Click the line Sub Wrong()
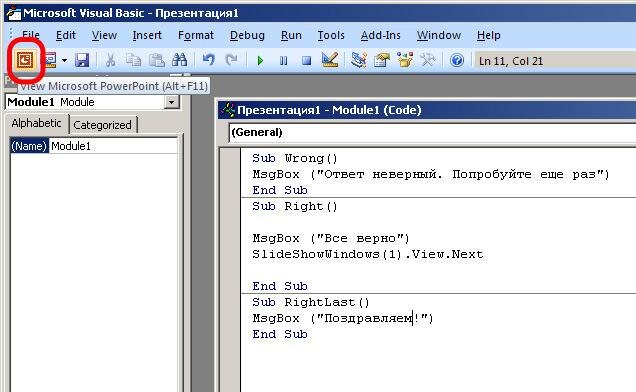Viewport: 636px width, 392px height. tap(294, 158)
